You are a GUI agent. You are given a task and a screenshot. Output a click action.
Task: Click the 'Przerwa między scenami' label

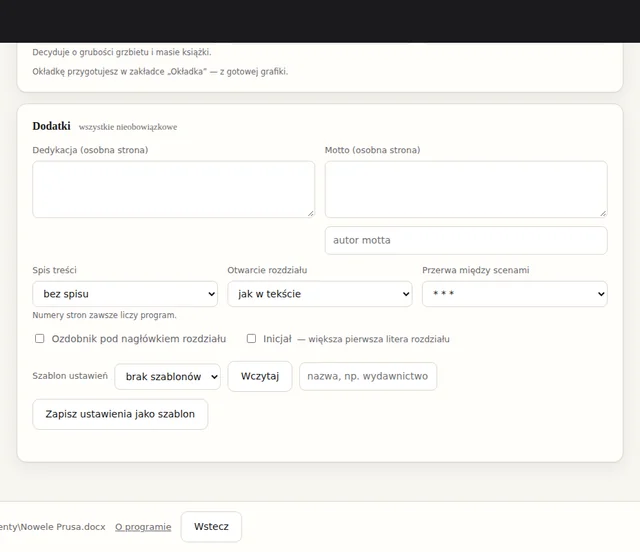click(476, 270)
